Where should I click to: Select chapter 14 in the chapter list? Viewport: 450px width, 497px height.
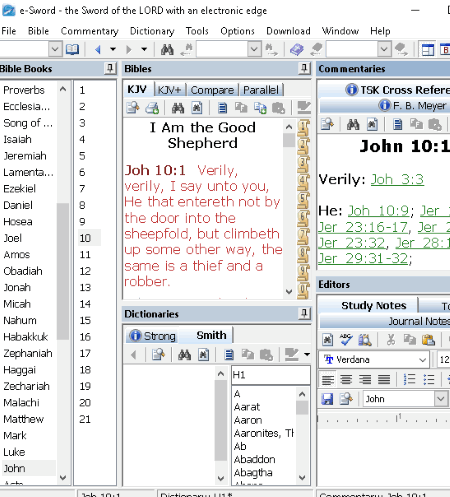(x=85, y=304)
